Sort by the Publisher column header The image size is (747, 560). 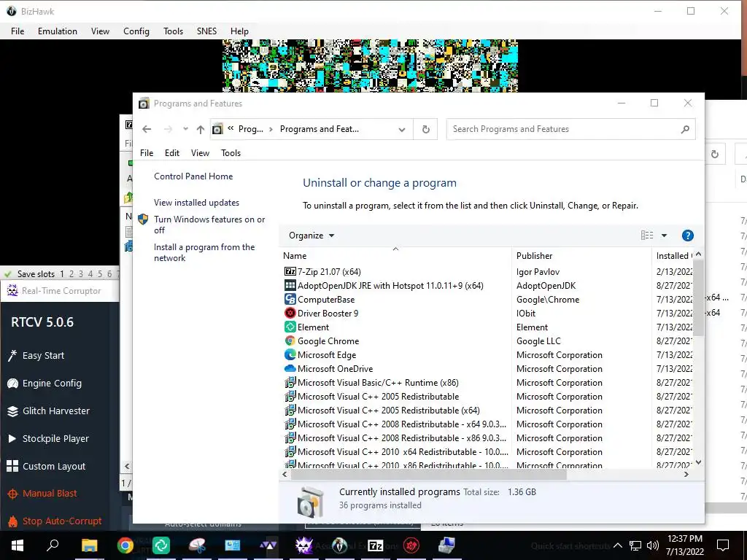click(x=581, y=256)
